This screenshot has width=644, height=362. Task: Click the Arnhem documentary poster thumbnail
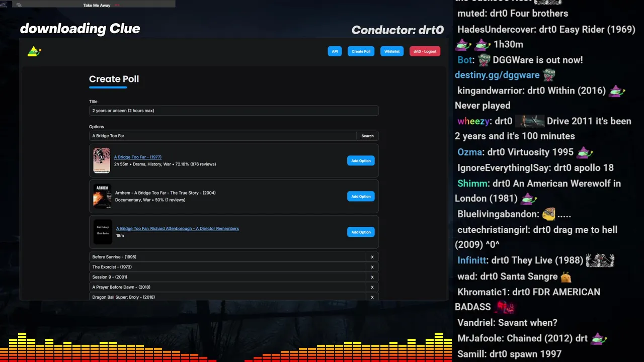coord(102,196)
